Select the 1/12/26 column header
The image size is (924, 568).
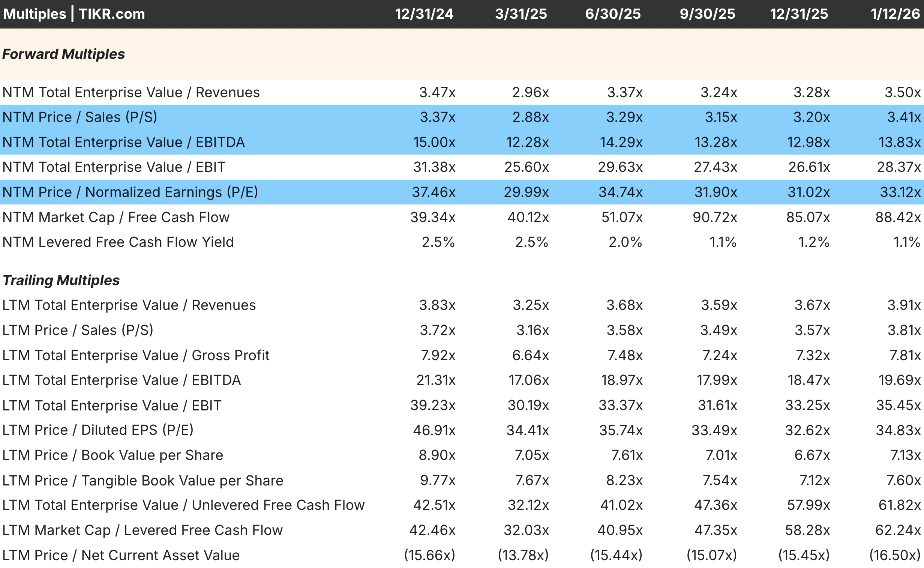895,14
